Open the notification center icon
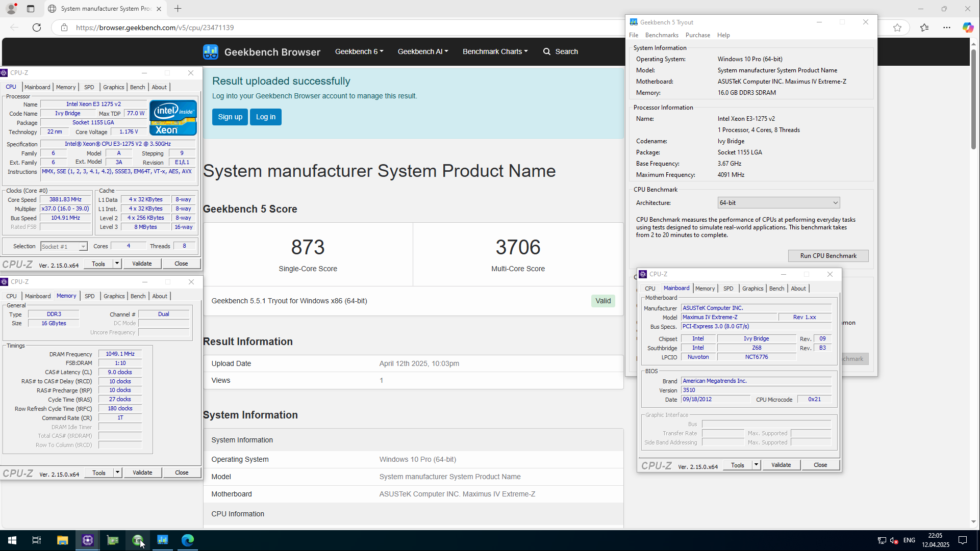Image resolution: width=980 pixels, height=551 pixels. pos(963,540)
